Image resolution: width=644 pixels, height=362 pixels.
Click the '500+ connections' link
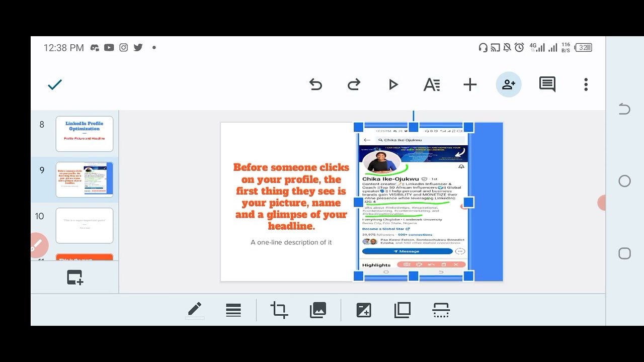pos(415,235)
